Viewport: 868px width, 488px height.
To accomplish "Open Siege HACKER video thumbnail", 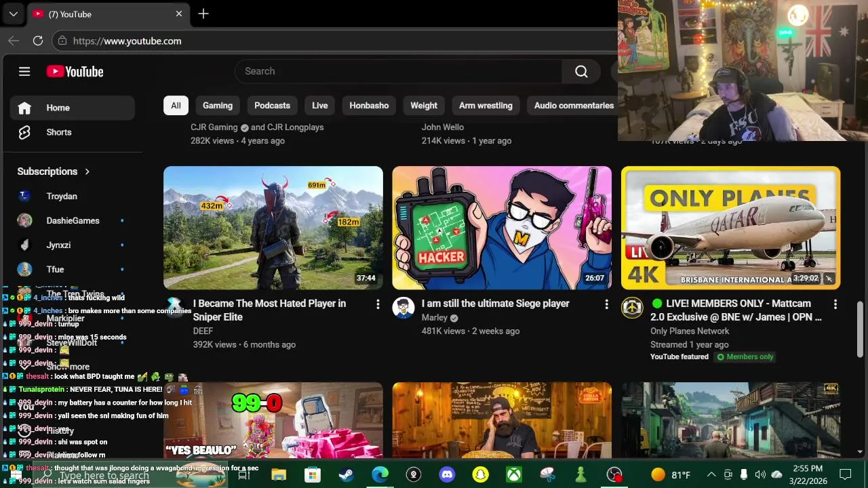I will tap(502, 228).
